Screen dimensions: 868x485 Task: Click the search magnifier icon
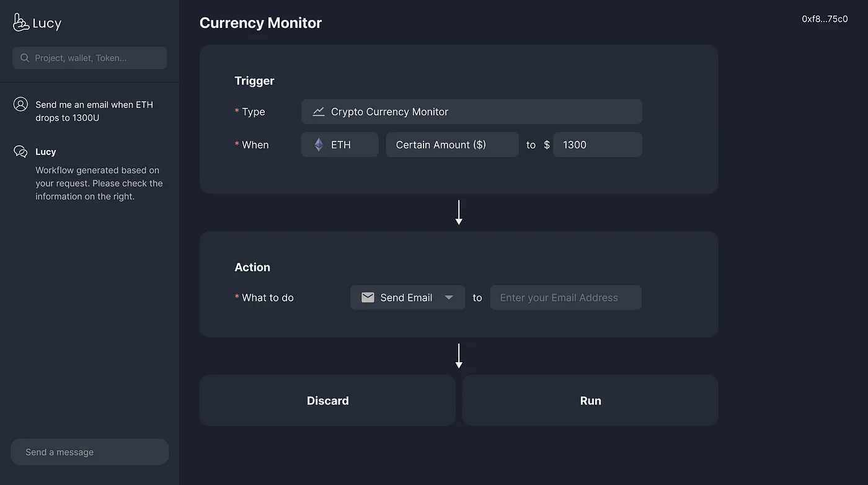(25, 58)
